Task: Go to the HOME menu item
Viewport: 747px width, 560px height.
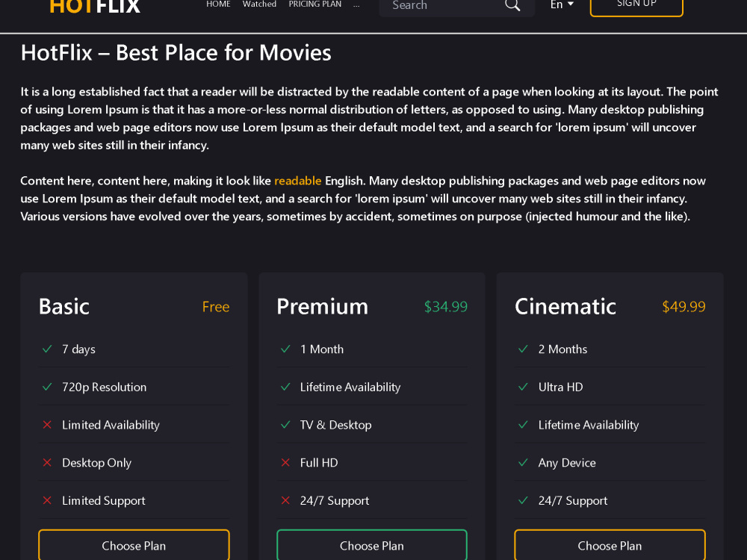Action: tap(218, 4)
